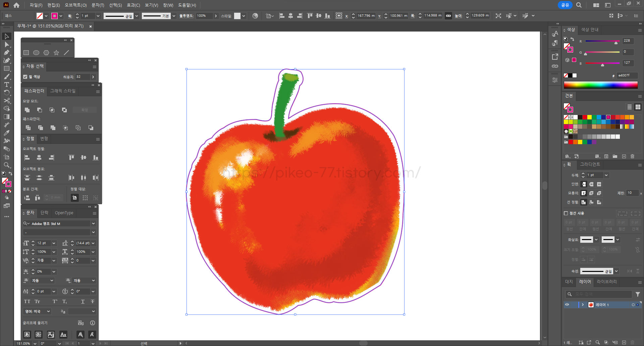
Task: Switch swatches to thumbnail grid view
Action: tap(638, 107)
